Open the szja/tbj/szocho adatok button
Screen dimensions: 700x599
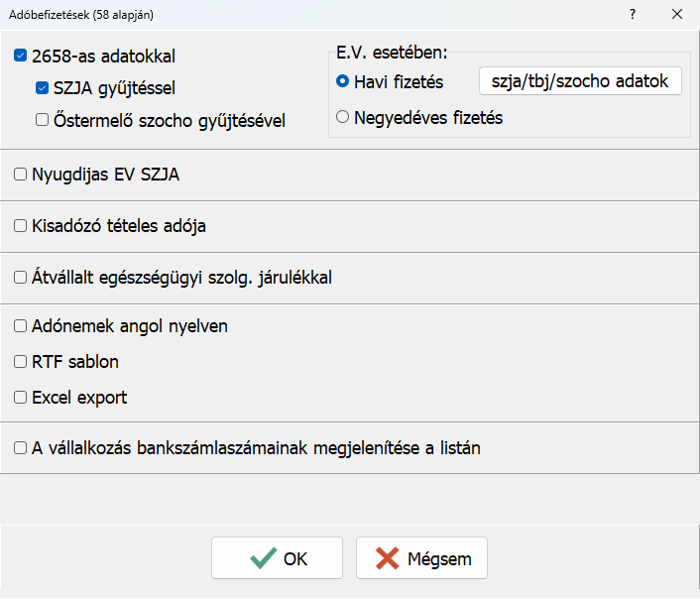580,81
